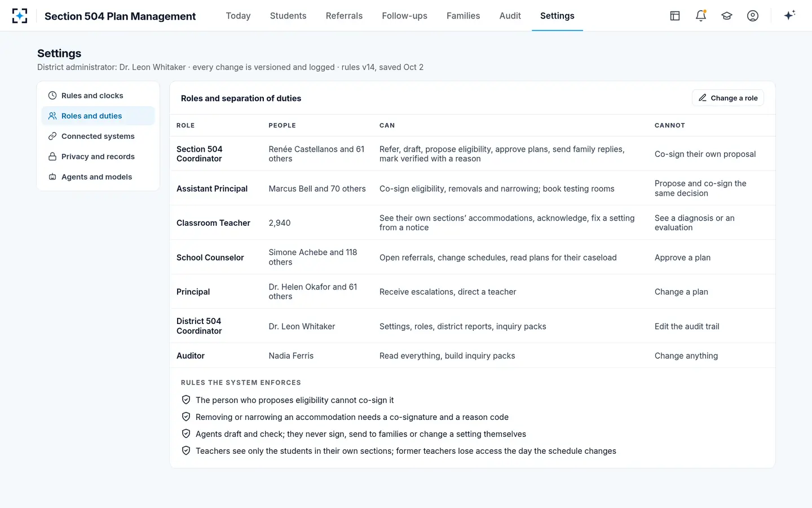Image resolution: width=812 pixels, height=508 pixels.
Task: Click the 2,940 people count
Action: [280, 223]
